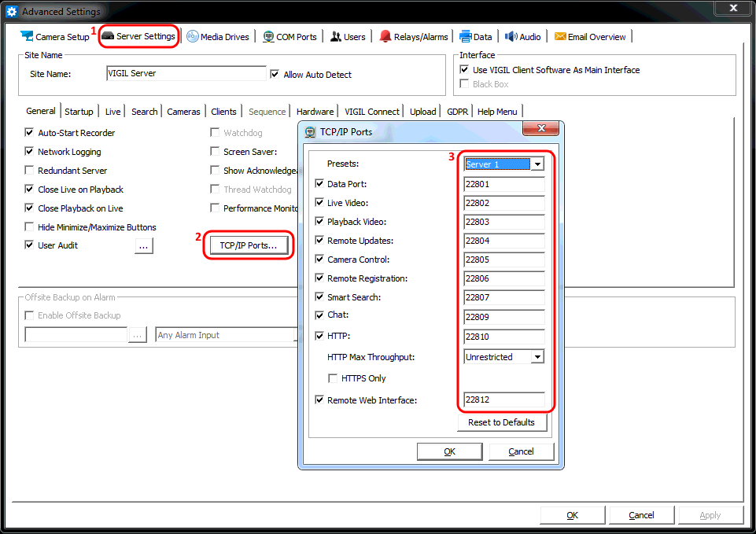Uncheck the Smart Search port checkbox
The height and width of the screenshot is (534, 756).
click(319, 296)
